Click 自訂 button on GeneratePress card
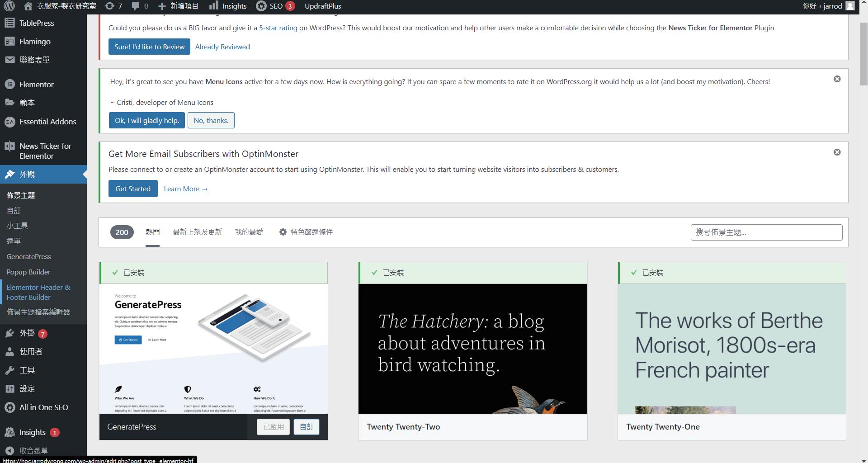Viewport: 868px width, 463px height. (307, 427)
